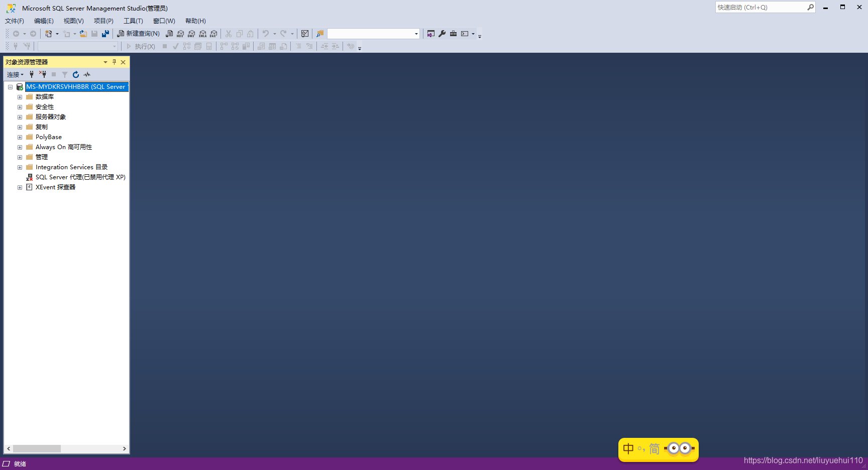Click the Find in Files icon
This screenshot has height=470, width=868.
(x=320, y=34)
